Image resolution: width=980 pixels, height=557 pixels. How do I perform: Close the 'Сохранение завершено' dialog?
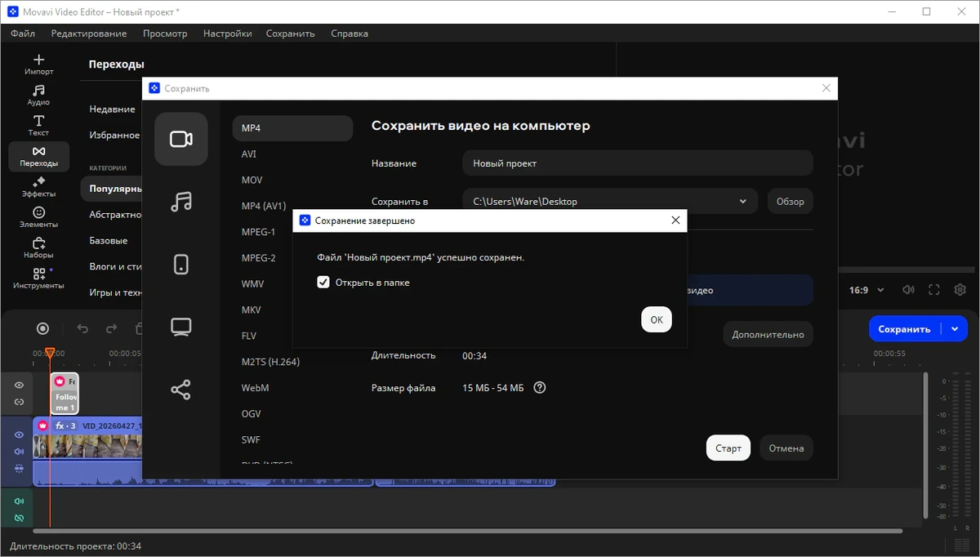(675, 221)
